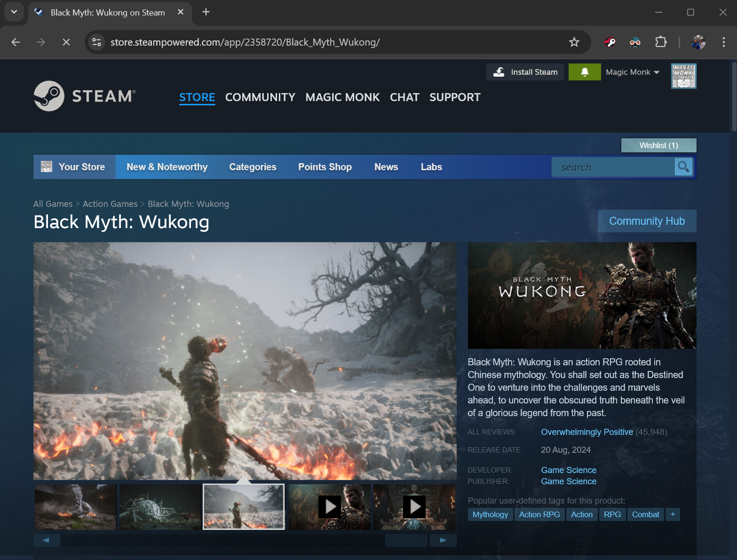Open News tab in store nav

[x=386, y=167]
